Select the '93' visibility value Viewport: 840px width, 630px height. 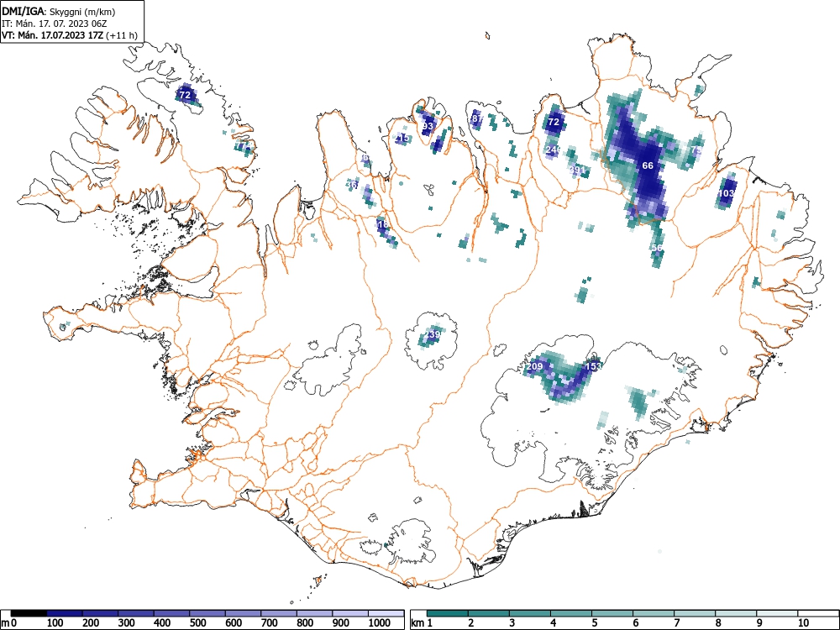428,127
